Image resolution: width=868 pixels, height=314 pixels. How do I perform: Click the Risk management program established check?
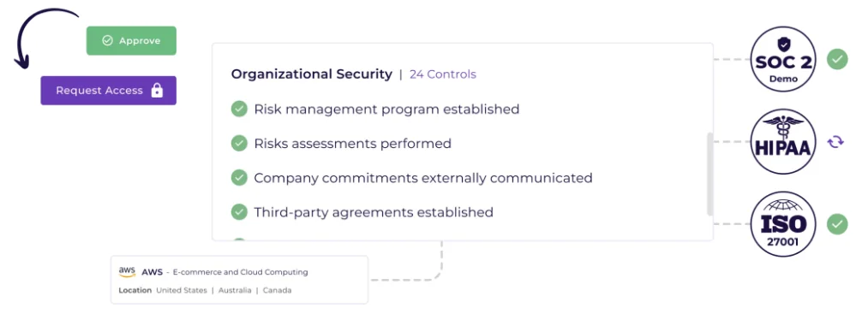click(239, 109)
